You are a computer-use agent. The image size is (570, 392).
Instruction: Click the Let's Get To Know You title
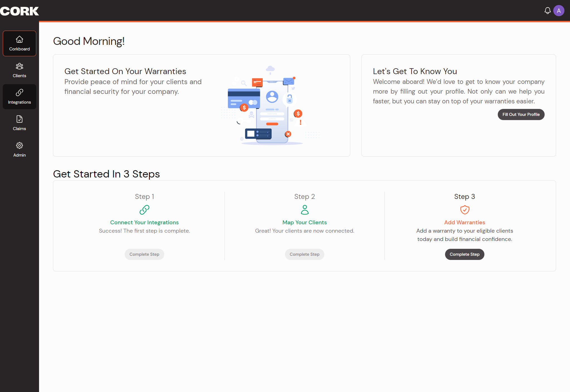tap(415, 71)
